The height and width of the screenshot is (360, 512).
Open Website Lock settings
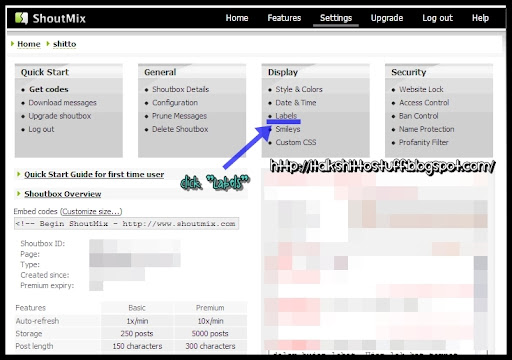pyautogui.click(x=421, y=89)
